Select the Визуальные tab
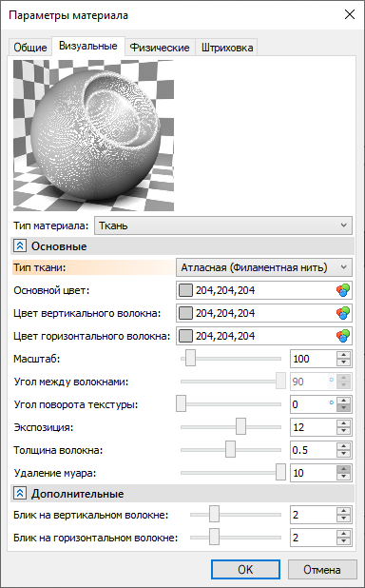Image resolution: width=365 pixels, height=588 pixels. coord(88,46)
